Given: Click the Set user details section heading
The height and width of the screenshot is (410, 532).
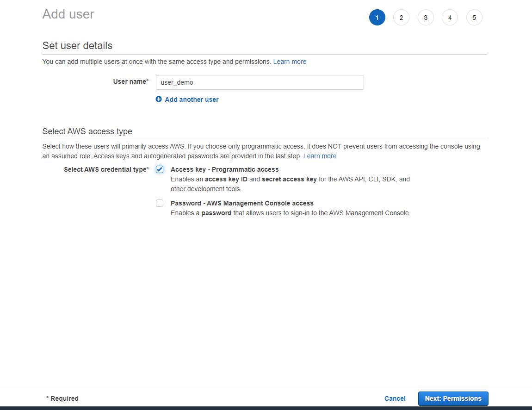Looking at the screenshot, I should 77,45.
